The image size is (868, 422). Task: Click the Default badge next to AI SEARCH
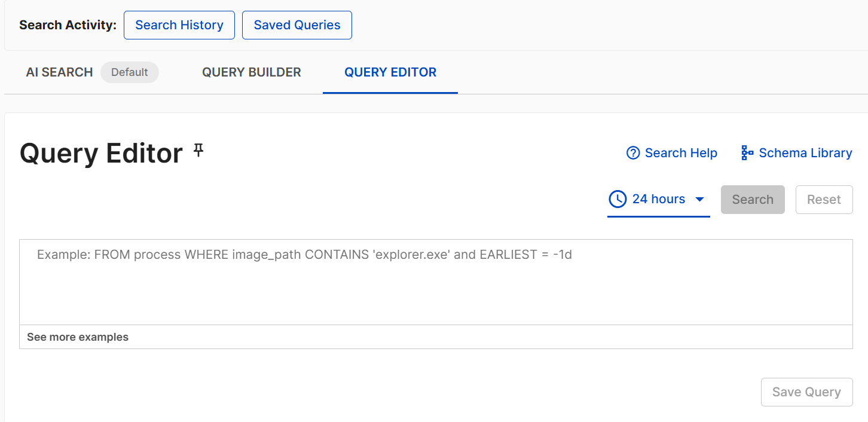pos(130,72)
